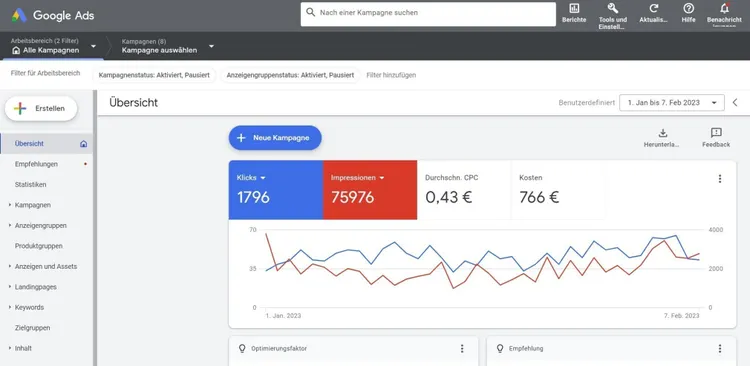Click the Übersicht page heading
The image size is (750, 366).
point(133,102)
